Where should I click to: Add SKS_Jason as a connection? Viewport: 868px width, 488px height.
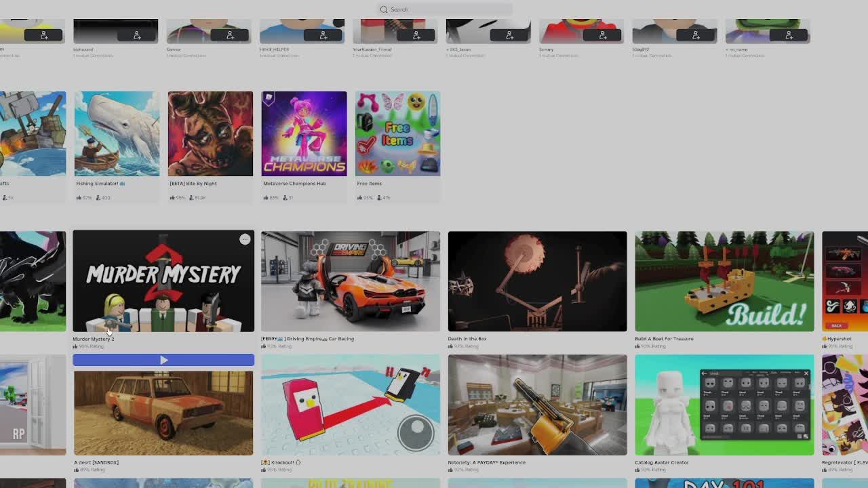point(509,35)
